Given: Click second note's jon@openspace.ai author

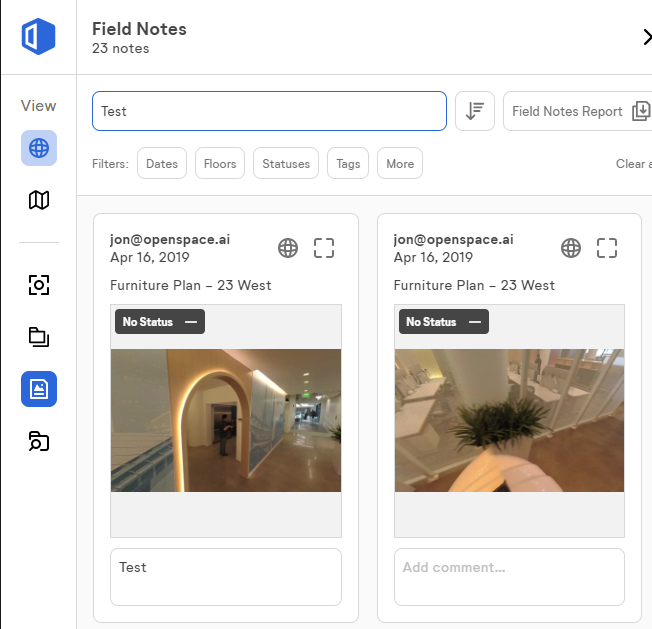Looking at the screenshot, I should 454,239.
